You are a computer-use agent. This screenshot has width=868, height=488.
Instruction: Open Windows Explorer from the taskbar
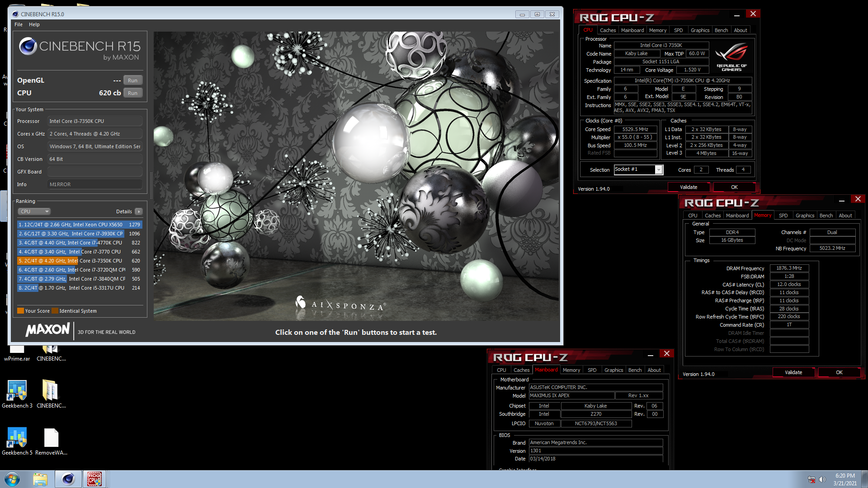(x=40, y=479)
